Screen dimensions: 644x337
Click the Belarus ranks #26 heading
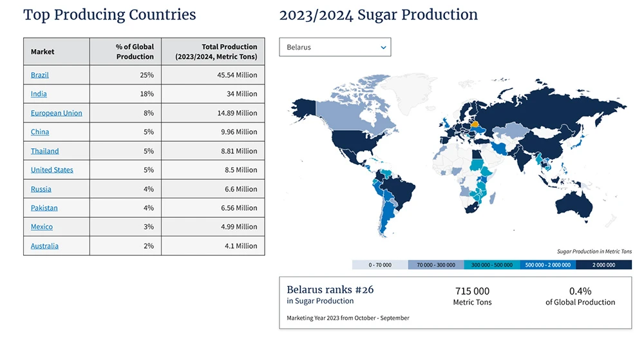(x=330, y=290)
